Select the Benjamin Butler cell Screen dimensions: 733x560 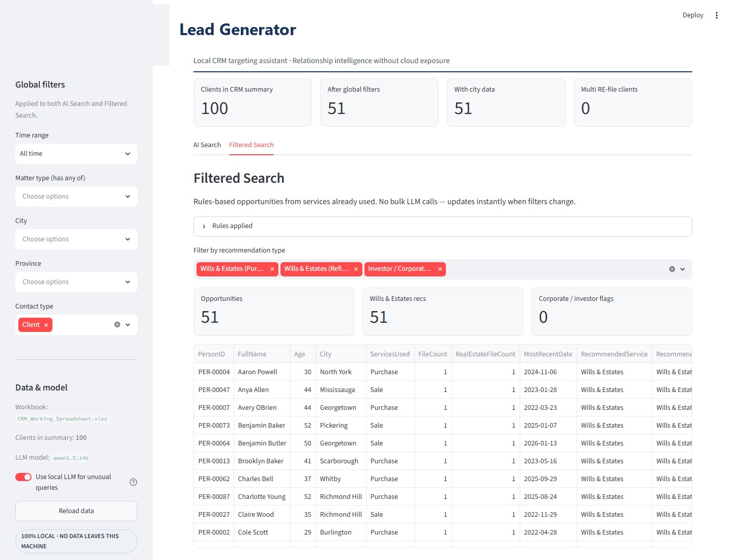(262, 443)
